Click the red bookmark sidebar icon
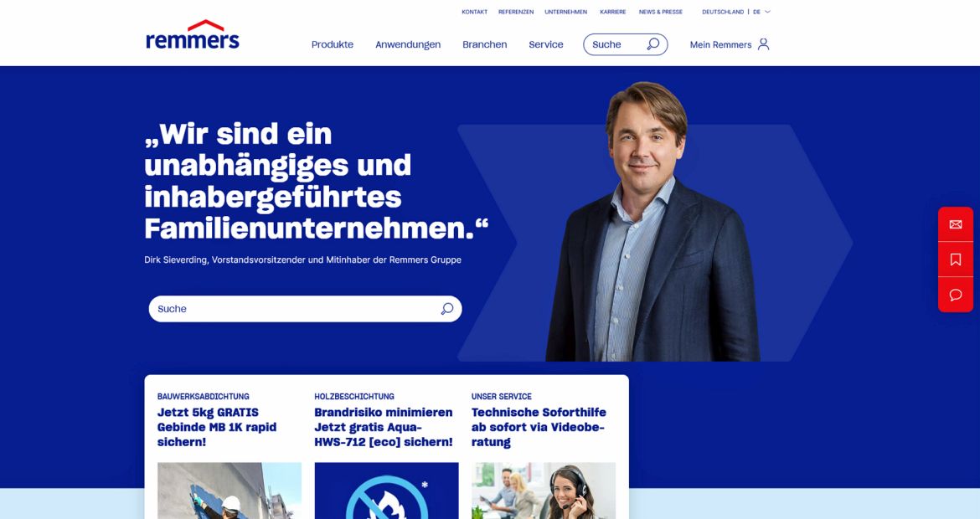Viewport: 980px width, 519px height. [956, 259]
